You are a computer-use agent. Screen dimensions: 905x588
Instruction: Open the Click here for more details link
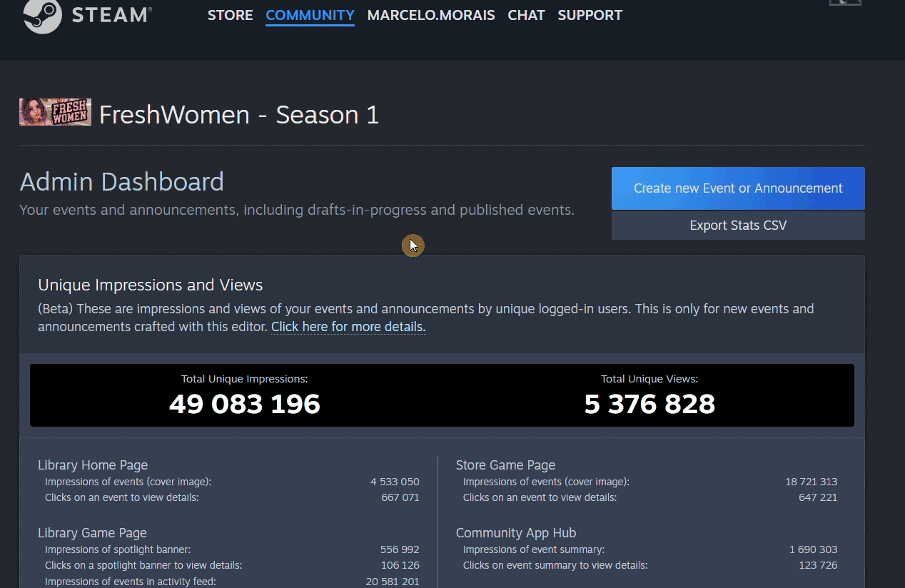(348, 327)
